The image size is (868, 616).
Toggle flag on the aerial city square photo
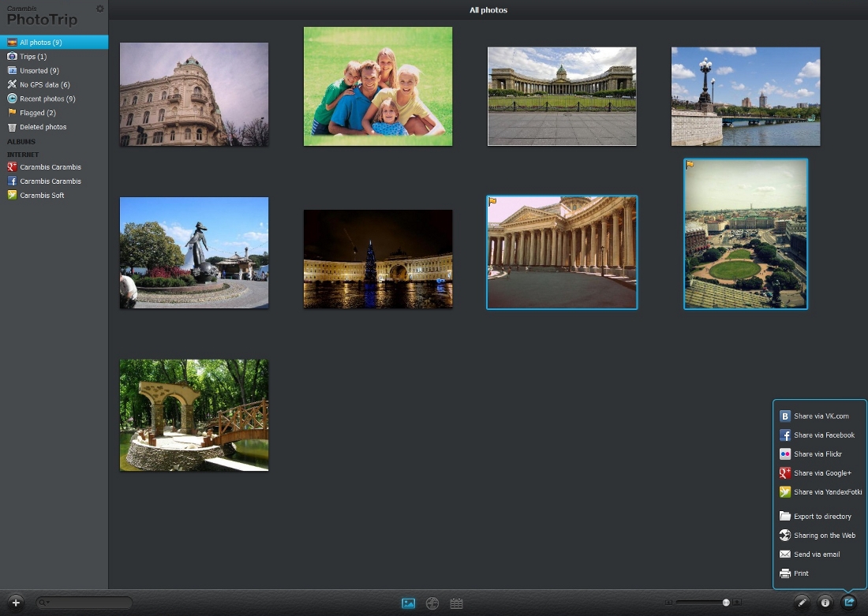click(690, 165)
